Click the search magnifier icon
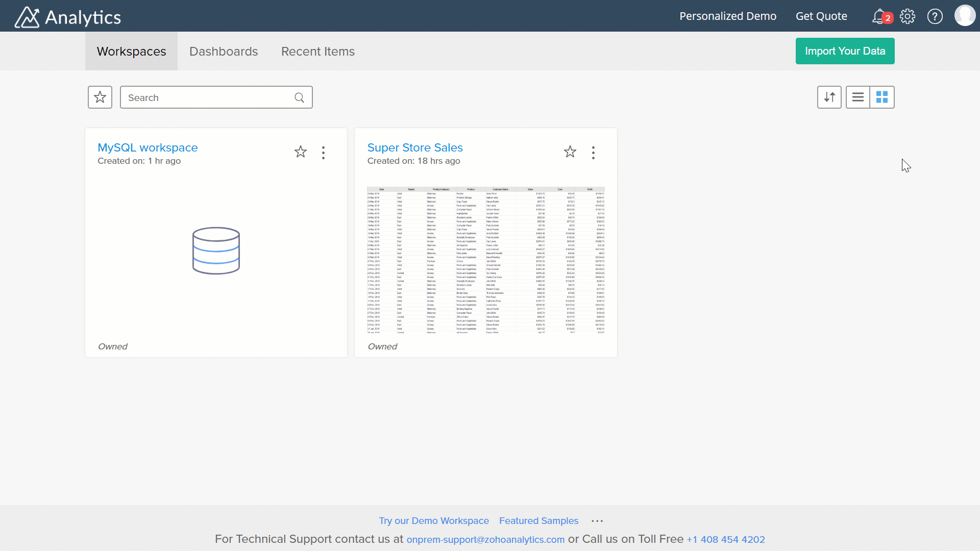The width and height of the screenshot is (980, 551). (300, 97)
